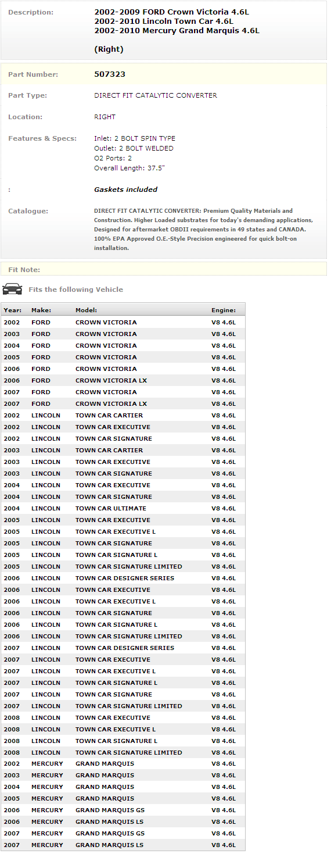Click the Part Type value DIRECT FIT CATALYTIC CONVERTER
This screenshot has width=331, height=868.
point(156,95)
